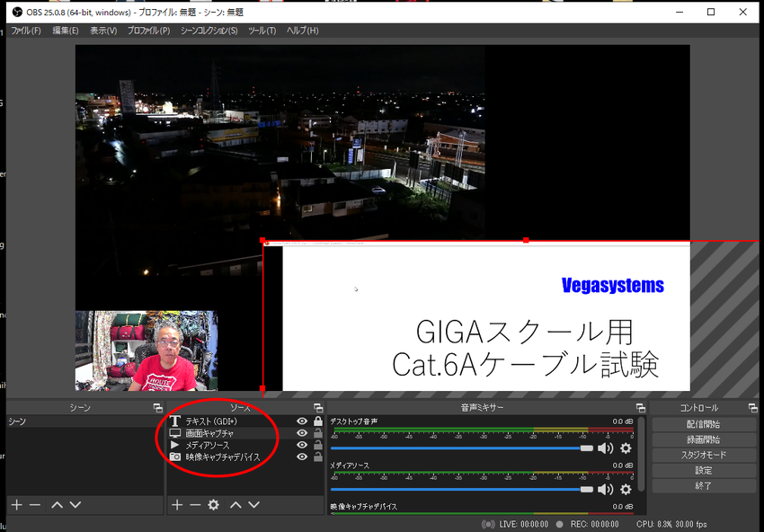The height and width of the screenshot is (532, 764).
Task: Open メディアソース audio settings gear
Action: pyautogui.click(x=626, y=489)
